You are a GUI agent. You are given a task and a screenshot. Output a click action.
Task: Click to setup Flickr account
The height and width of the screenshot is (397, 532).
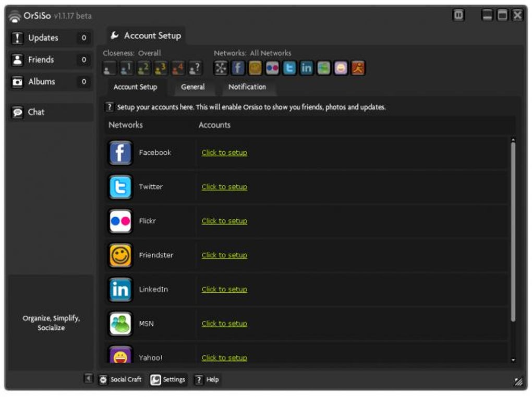pyautogui.click(x=224, y=221)
